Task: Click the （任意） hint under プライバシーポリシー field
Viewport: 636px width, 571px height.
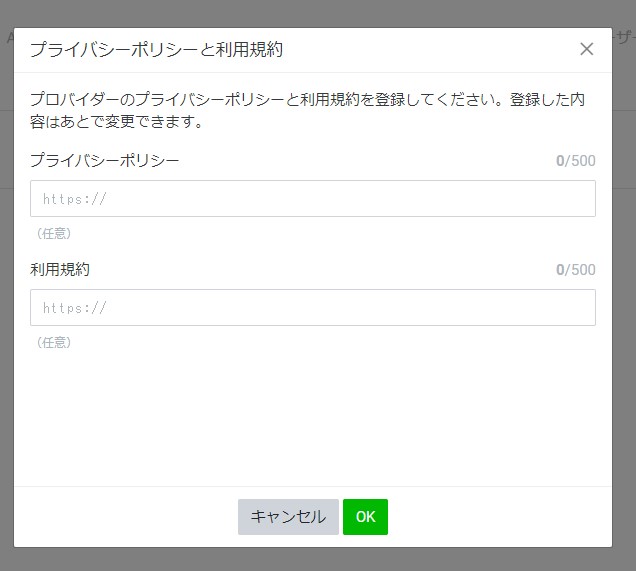Action: point(54,234)
